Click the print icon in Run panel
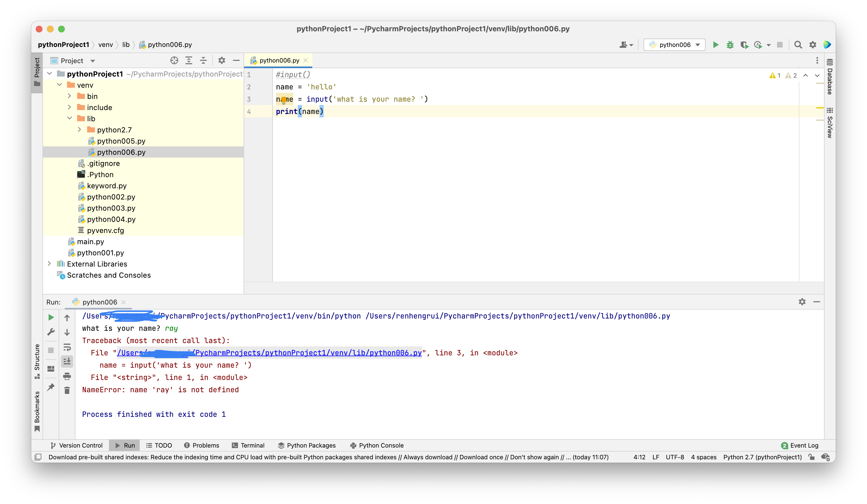The image size is (867, 504). point(67,376)
